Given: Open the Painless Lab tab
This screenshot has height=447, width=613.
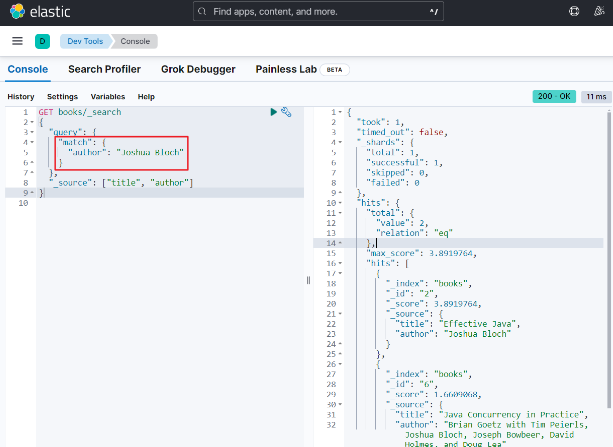Looking at the screenshot, I should tap(286, 69).
